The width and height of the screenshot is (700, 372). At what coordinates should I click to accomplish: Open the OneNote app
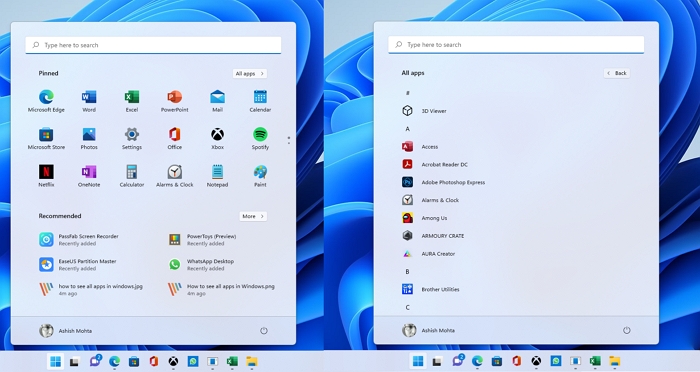coord(89,176)
